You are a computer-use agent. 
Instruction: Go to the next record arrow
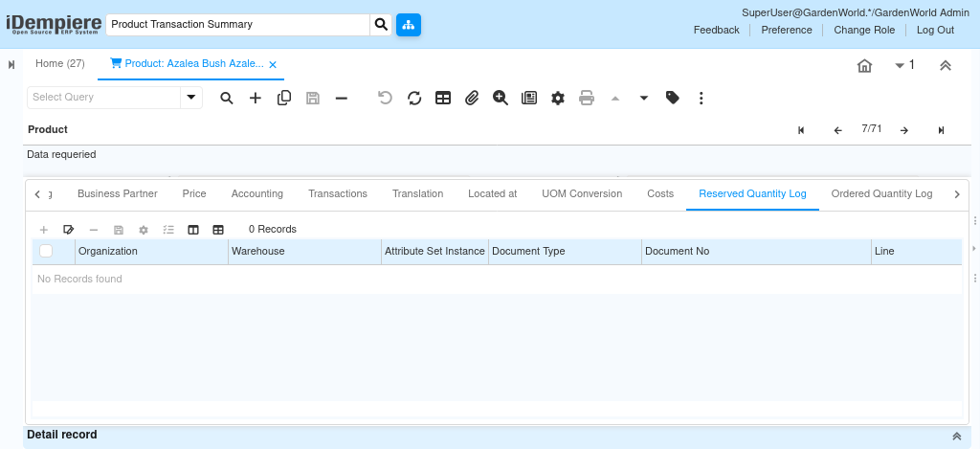(x=904, y=130)
